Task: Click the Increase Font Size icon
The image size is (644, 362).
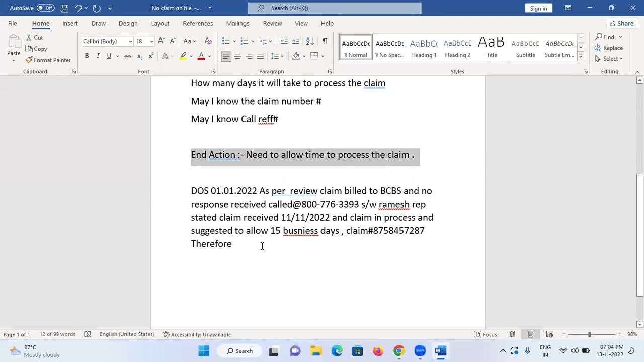Action: pos(161,41)
